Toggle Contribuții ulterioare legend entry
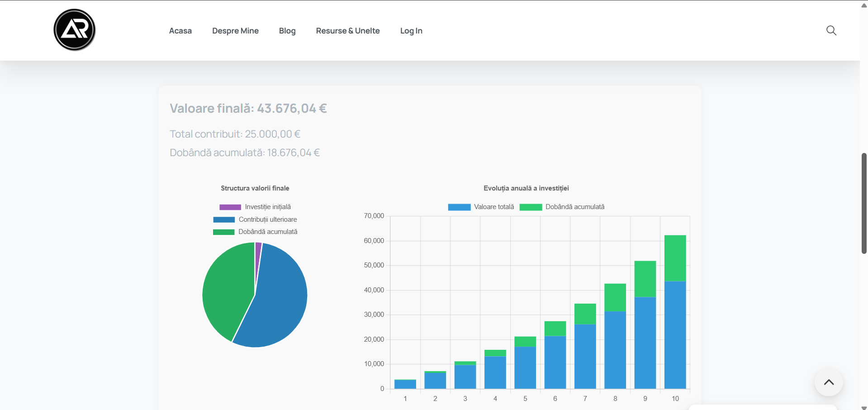Screen dimensions: 868x410 [268, 219]
